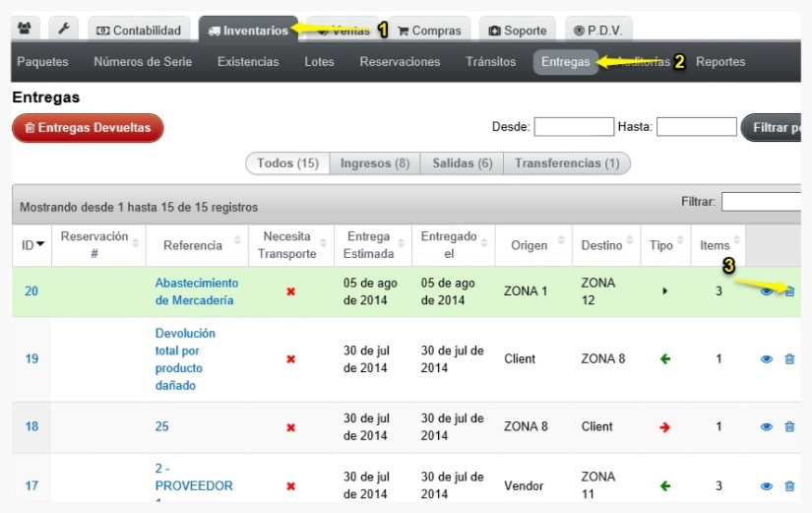The width and height of the screenshot is (812, 513).
Task: Open delivery ID 20 link
Action: 31,291
